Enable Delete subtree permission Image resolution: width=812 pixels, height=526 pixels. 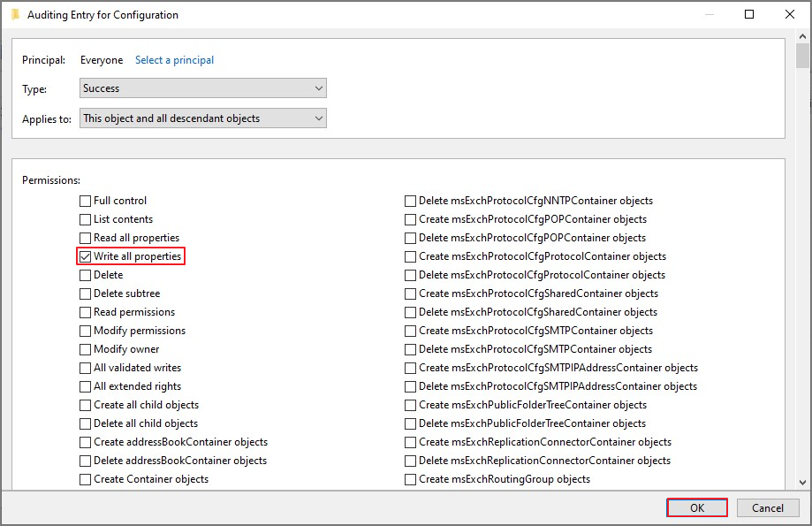[x=86, y=293]
